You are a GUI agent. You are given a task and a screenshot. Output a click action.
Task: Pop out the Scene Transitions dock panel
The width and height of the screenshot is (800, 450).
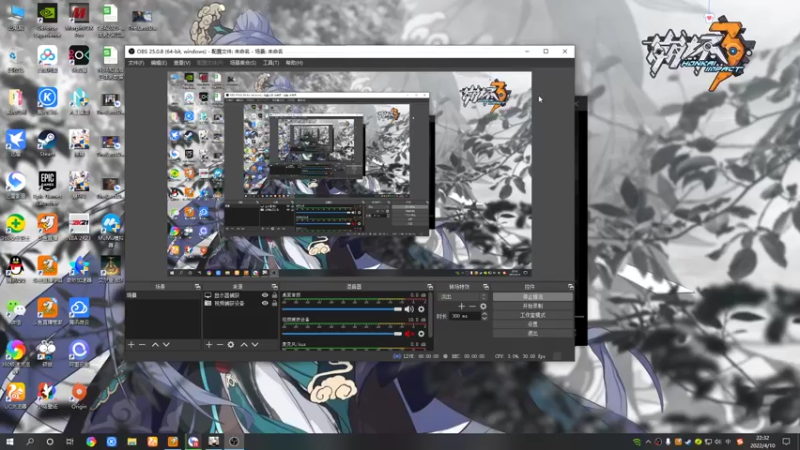(486, 287)
